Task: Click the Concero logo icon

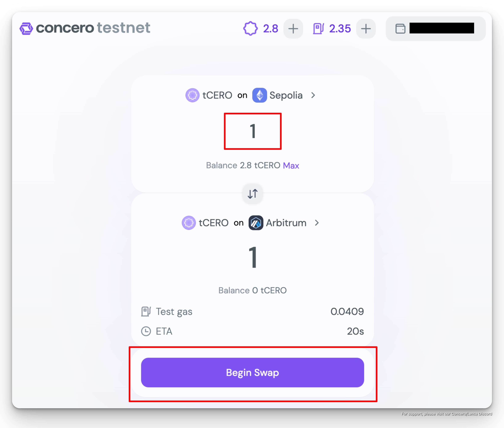Action: coord(26,28)
